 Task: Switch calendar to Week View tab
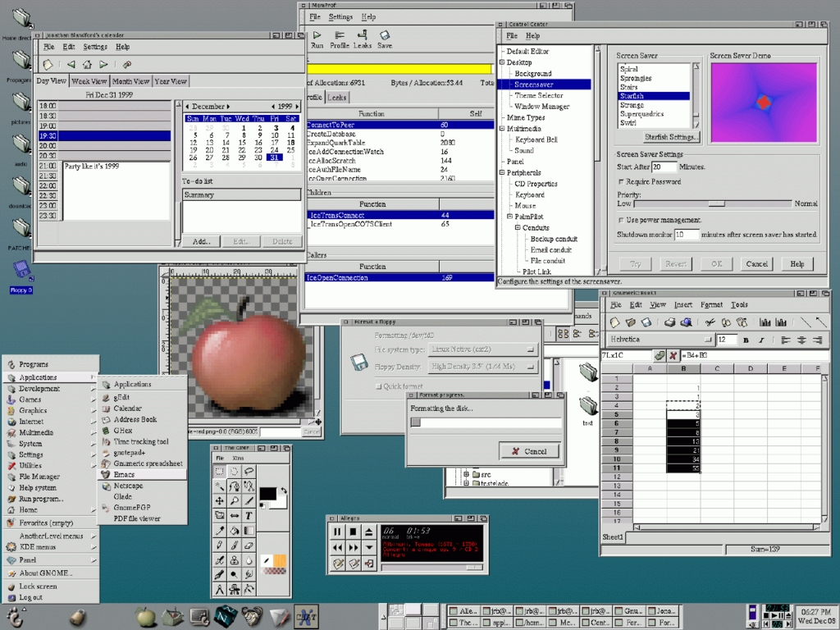[x=89, y=80]
